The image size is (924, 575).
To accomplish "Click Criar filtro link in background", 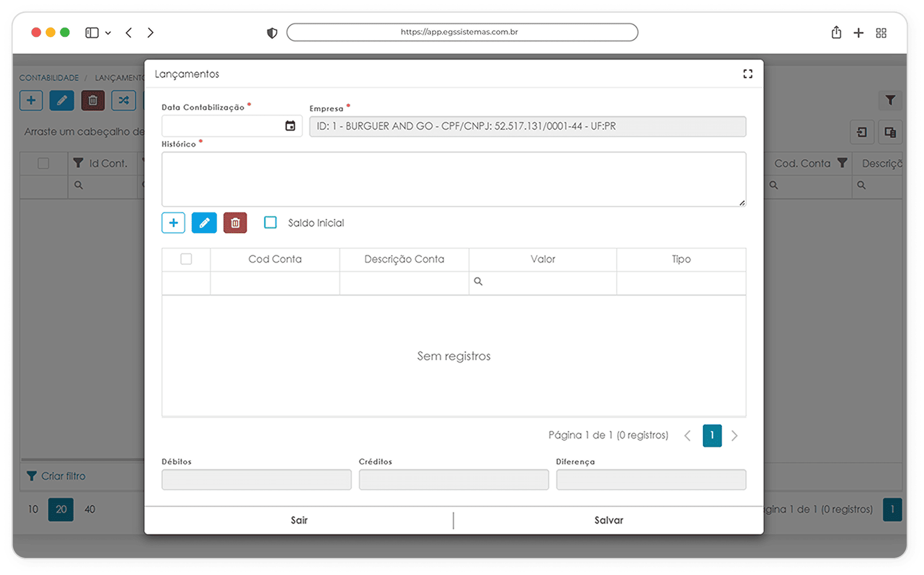I will (x=56, y=476).
